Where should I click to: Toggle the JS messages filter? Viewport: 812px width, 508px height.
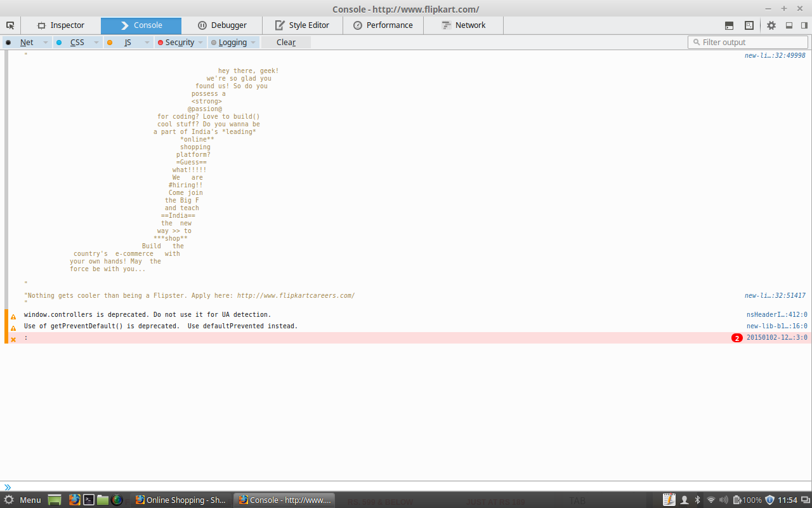tap(122, 42)
